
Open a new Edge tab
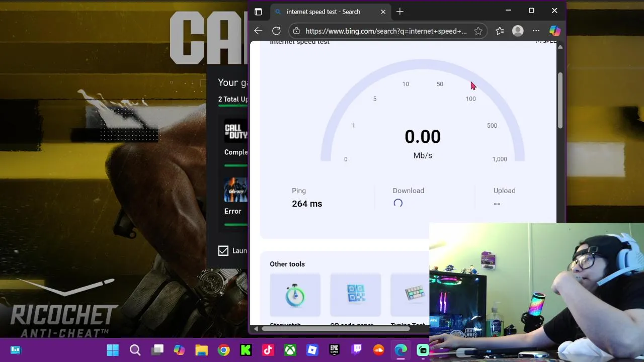[400, 12]
